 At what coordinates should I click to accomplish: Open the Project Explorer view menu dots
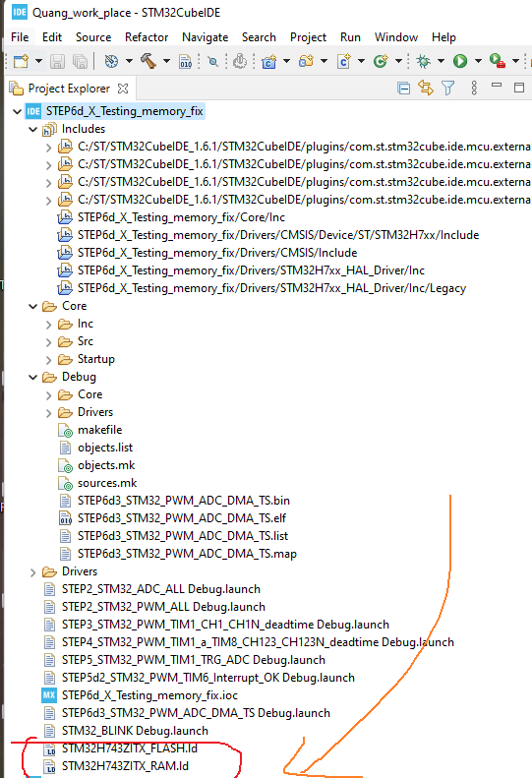coord(474,88)
